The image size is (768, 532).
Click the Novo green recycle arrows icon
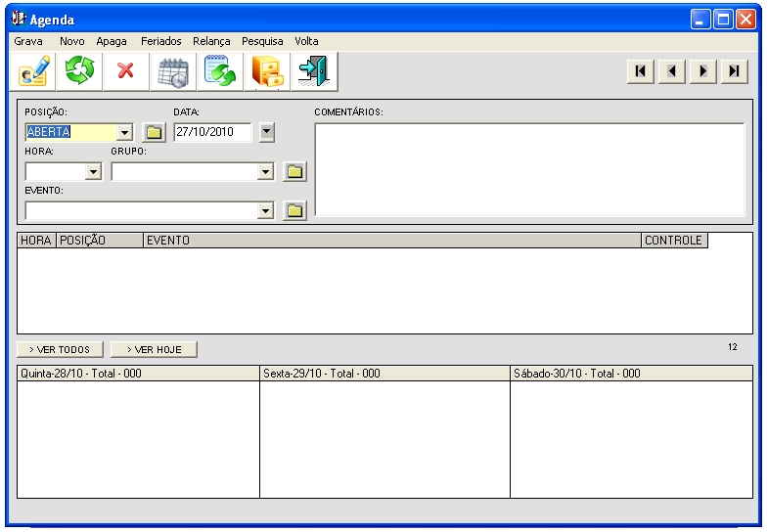click(x=79, y=71)
